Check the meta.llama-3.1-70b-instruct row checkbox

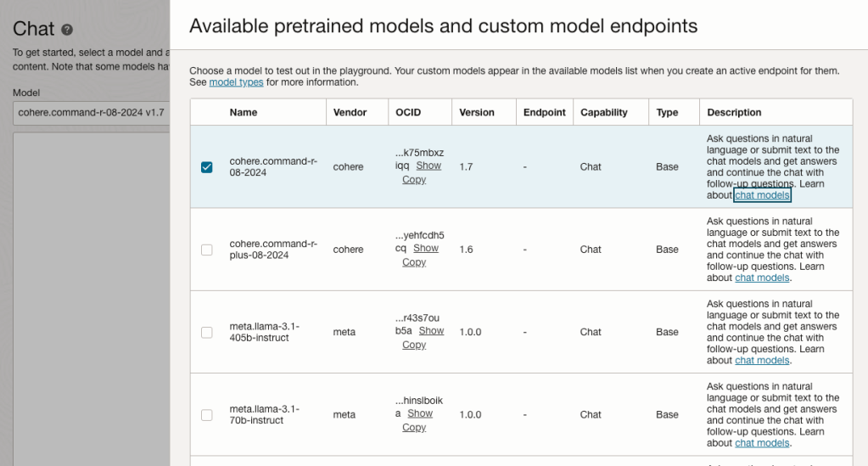coord(207,415)
